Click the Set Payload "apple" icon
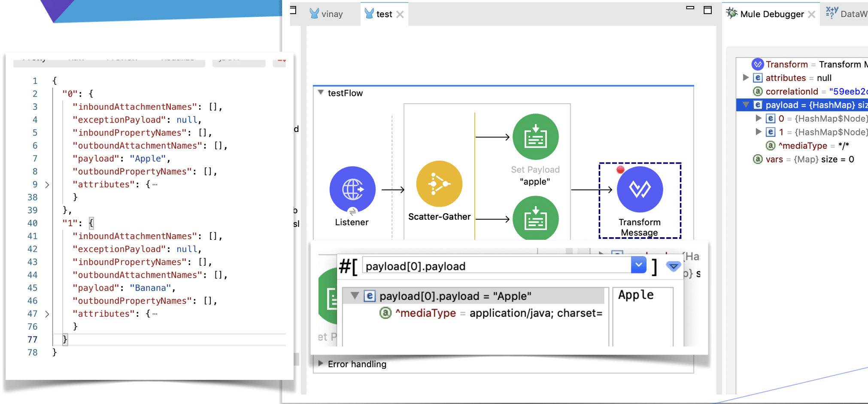This screenshot has height=404, width=868. (x=535, y=137)
